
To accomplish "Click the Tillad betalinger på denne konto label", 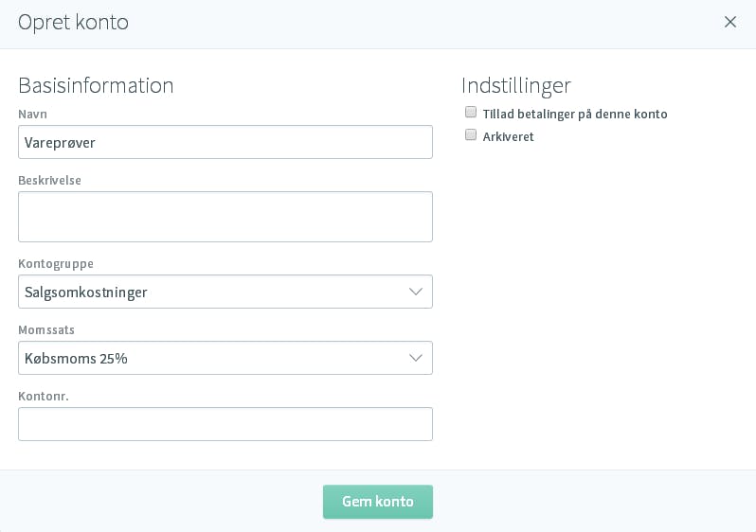I will tap(575, 115).
